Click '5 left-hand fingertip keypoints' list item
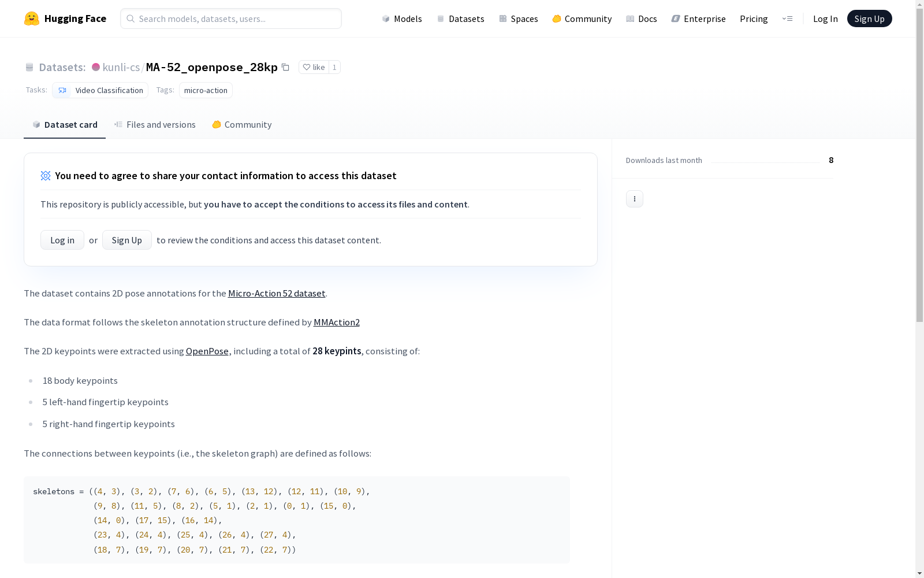This screenshot has height=578, width=924. 106,402
